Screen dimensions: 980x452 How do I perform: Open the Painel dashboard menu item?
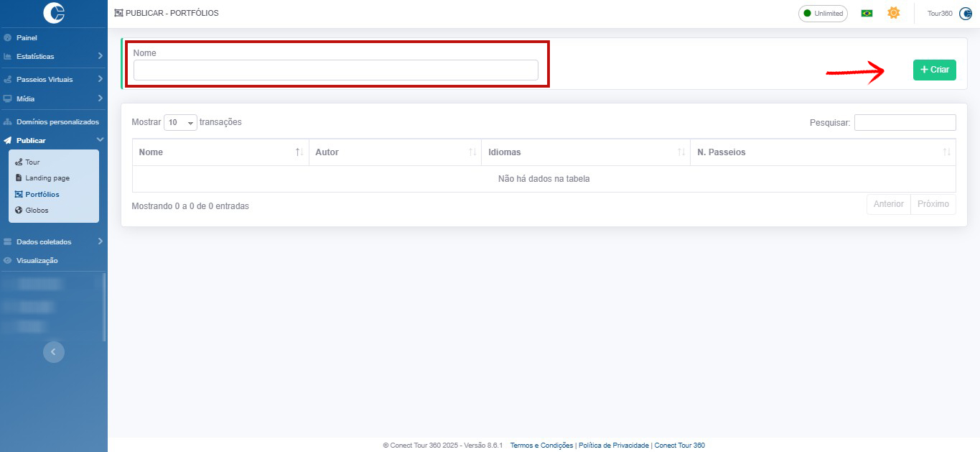point(27,37)
